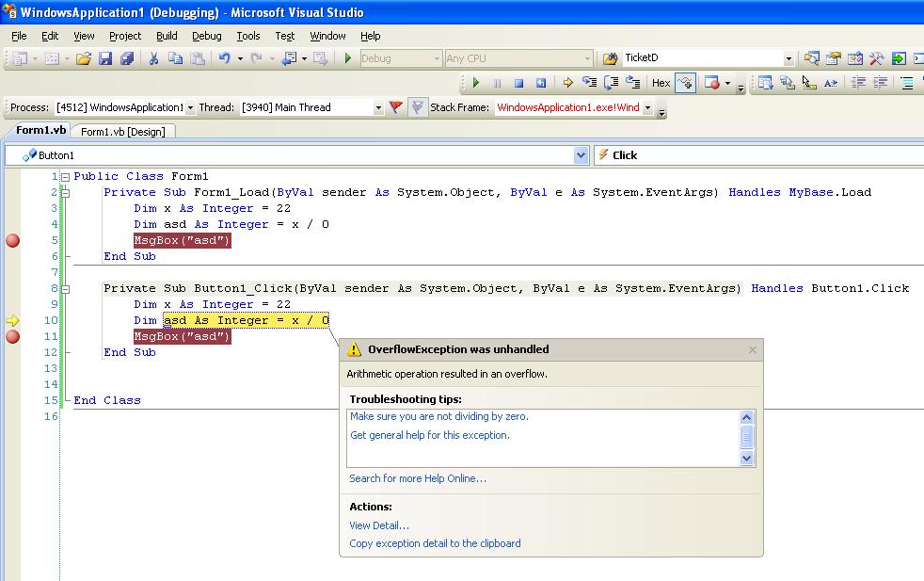Open the Project menu
This screenshot has width=924, height=581.
coord(125,36)
